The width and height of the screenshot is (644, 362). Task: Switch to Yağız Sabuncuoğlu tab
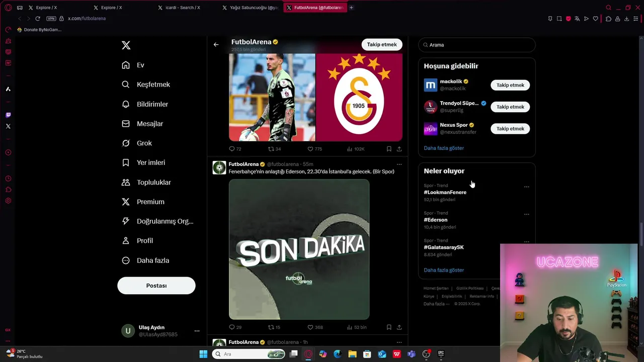250,8
